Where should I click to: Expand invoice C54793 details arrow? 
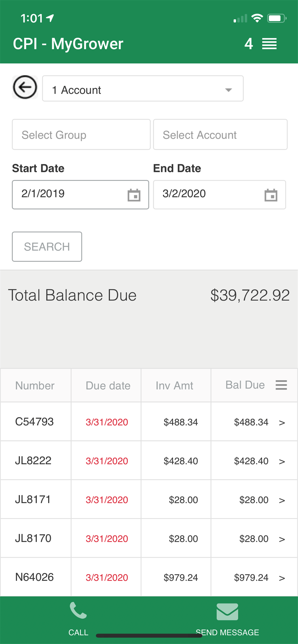[282, 422]
